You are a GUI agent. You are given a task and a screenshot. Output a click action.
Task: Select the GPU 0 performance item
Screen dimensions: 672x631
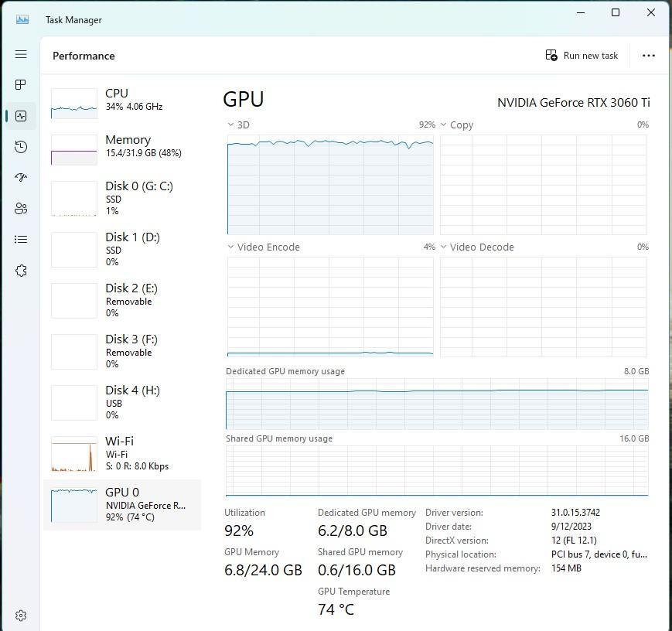pyautogui.click(x=122, y=504)
